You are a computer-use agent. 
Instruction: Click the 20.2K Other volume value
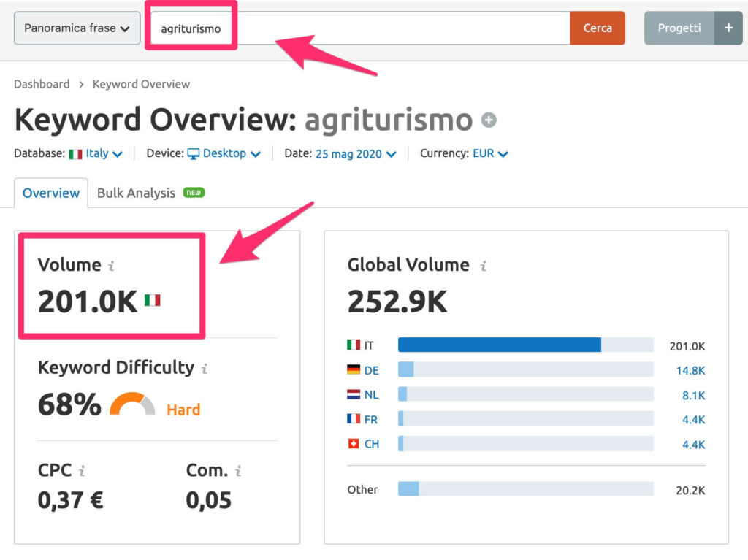click(x=690, y=491)
